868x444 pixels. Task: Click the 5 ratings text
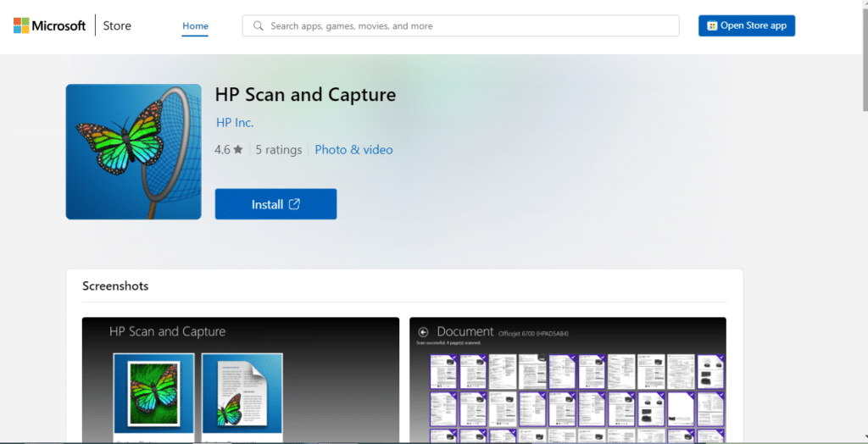(278, 149)
